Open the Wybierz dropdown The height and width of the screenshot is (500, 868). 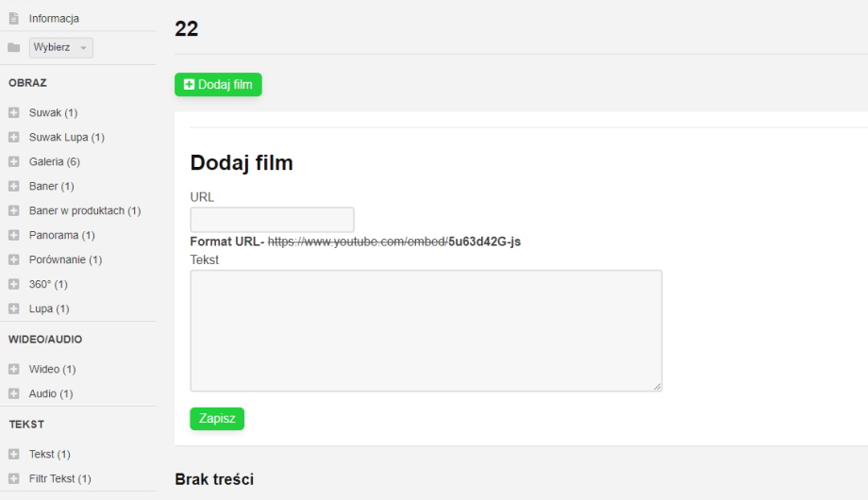click(x=60, y=48)
